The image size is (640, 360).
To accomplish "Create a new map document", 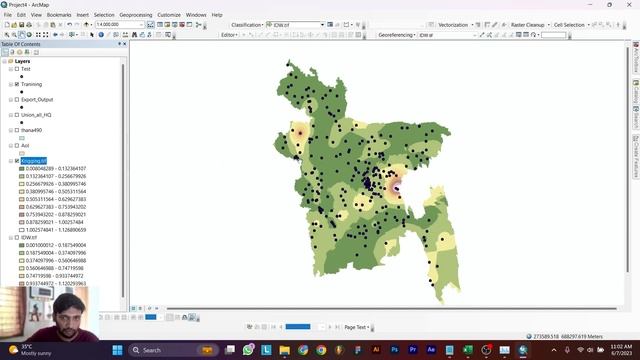I will tap(7, 25).
